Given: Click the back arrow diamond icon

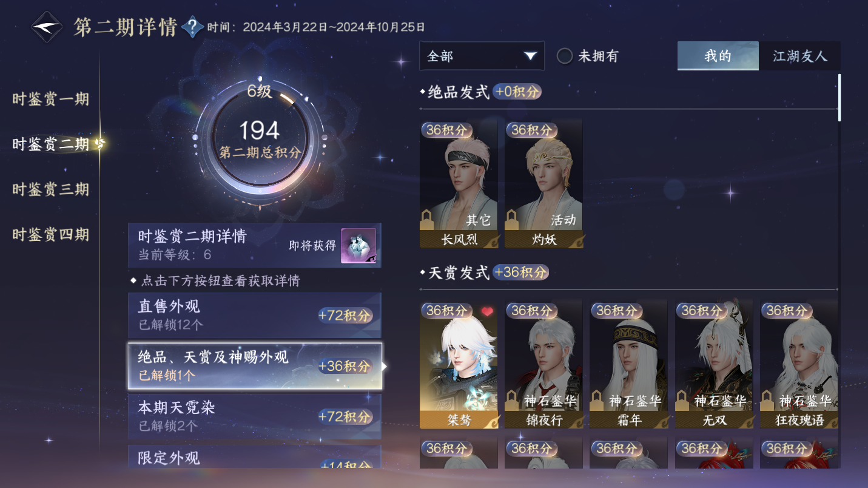Looking at the screenshot, I should pyautogui.click(x=47, y=27).
